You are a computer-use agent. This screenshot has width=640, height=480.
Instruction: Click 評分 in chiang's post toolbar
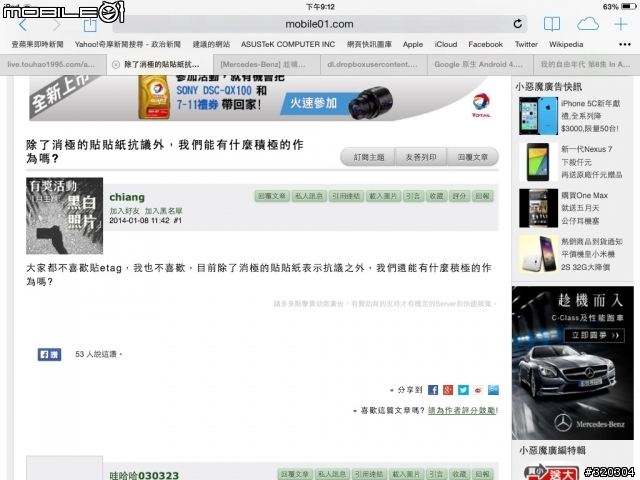(459, 196)
